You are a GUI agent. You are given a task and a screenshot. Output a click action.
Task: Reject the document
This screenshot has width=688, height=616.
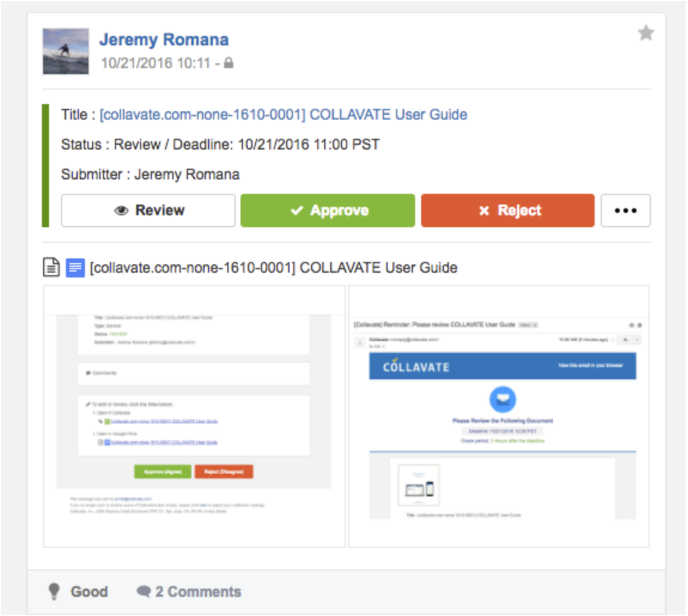click(x=508, y=211)
